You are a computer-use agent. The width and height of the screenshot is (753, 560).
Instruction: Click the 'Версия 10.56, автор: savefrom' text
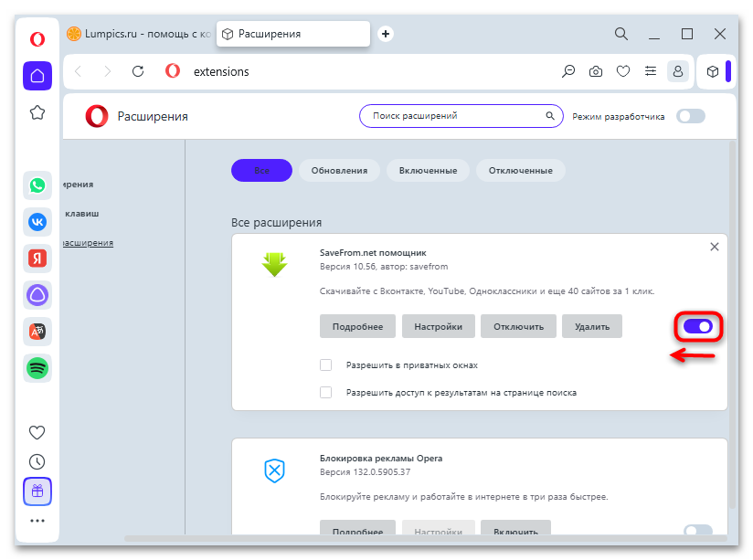coord(384,267)
